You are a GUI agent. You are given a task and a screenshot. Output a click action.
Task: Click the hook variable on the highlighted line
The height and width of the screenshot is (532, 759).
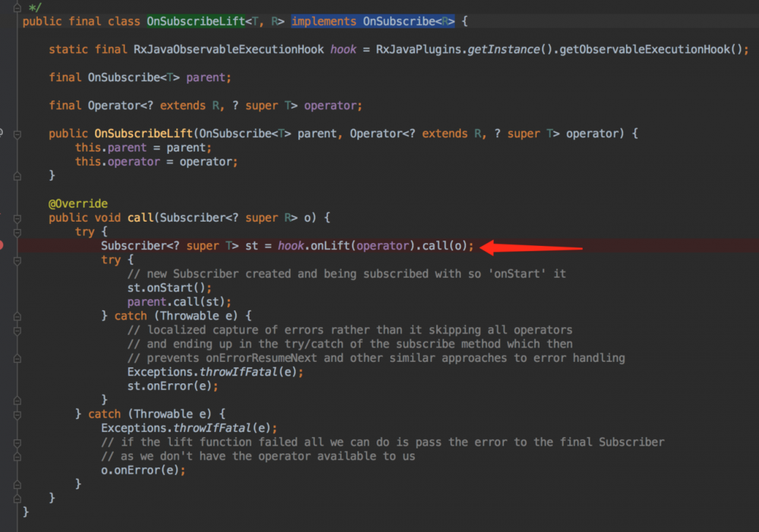click(291, 246)
